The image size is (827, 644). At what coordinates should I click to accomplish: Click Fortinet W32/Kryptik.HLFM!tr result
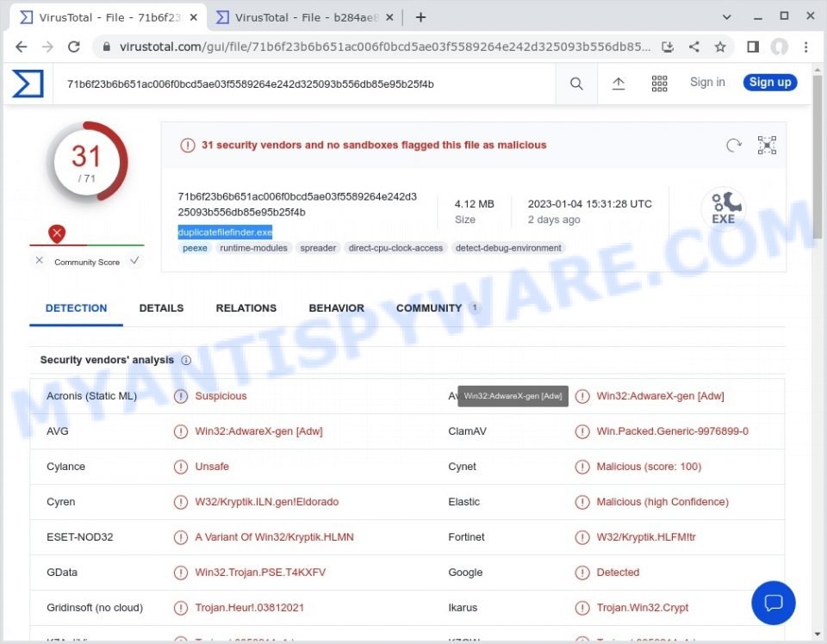click(x=646, y=537)
